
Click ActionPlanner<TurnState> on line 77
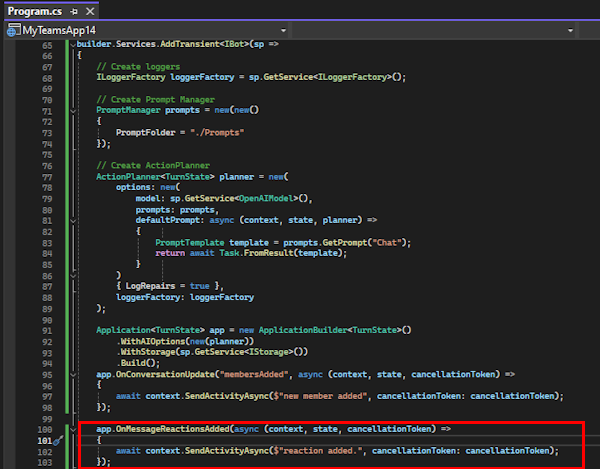(155, 177)
